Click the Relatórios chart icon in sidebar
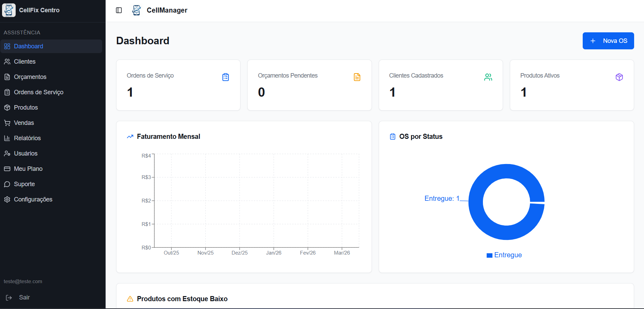644x309 pixels. [7, 138]
